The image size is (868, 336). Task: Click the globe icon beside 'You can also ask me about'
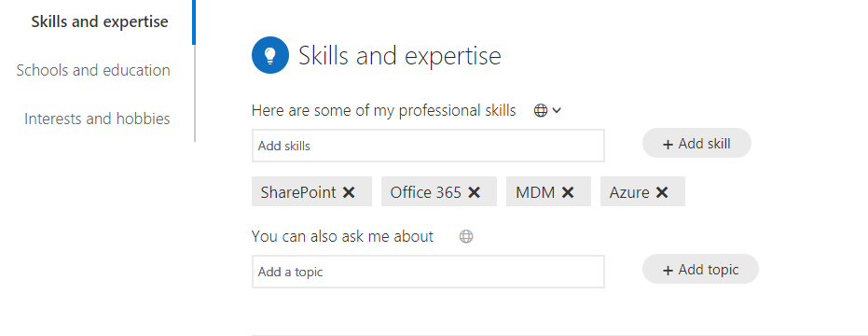467,237
